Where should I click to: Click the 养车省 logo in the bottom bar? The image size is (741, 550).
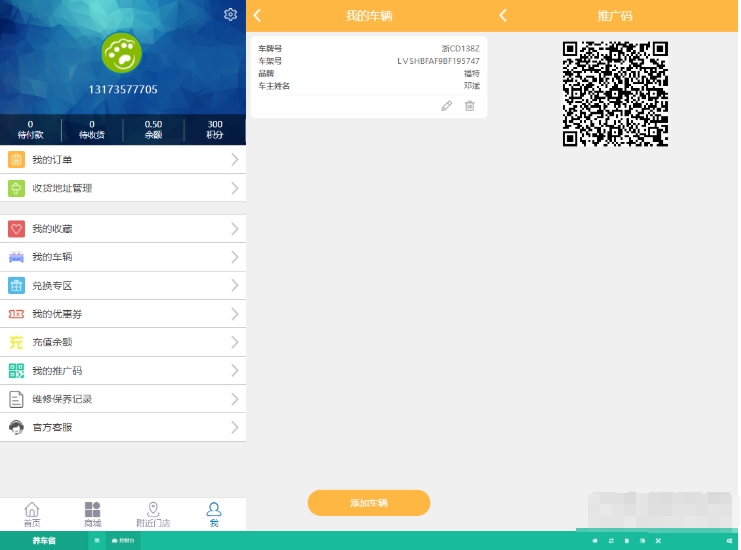pos(44,541)
